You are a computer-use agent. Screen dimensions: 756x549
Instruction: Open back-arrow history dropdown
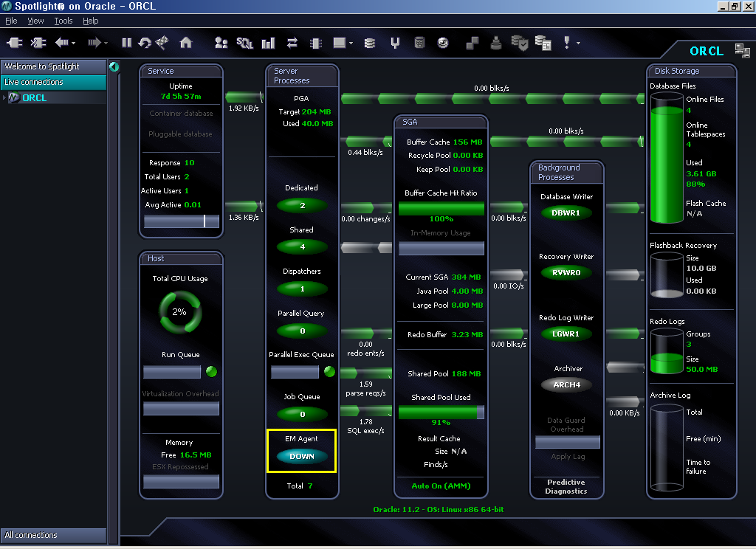click(x=73, y=44)
